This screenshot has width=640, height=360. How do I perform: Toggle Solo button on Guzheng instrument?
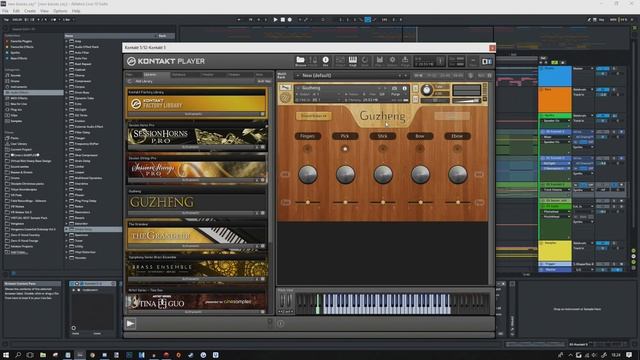416,88
